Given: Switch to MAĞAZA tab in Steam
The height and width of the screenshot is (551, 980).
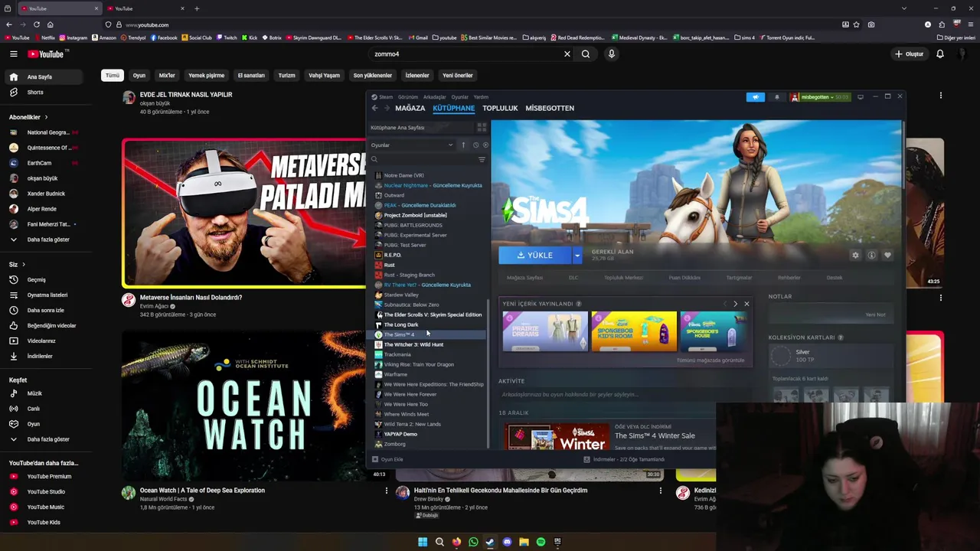Looking at the screenshot, I should click(x=410, y=108).
